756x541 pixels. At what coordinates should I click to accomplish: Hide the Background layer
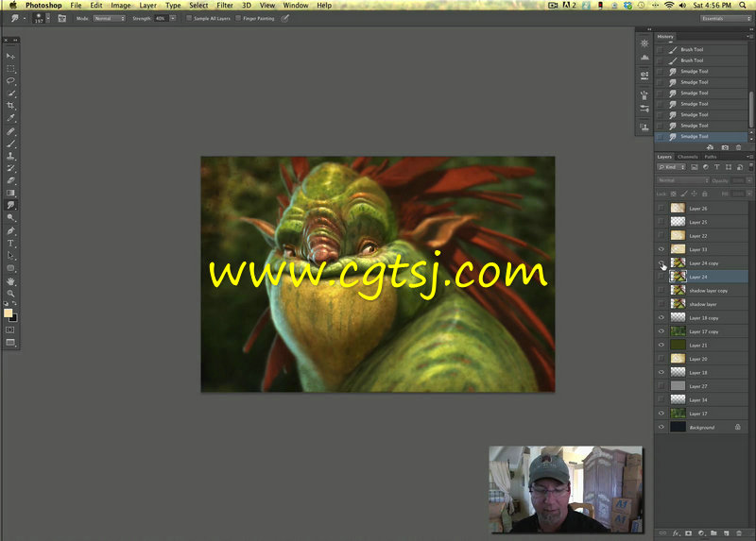point(661,428)
